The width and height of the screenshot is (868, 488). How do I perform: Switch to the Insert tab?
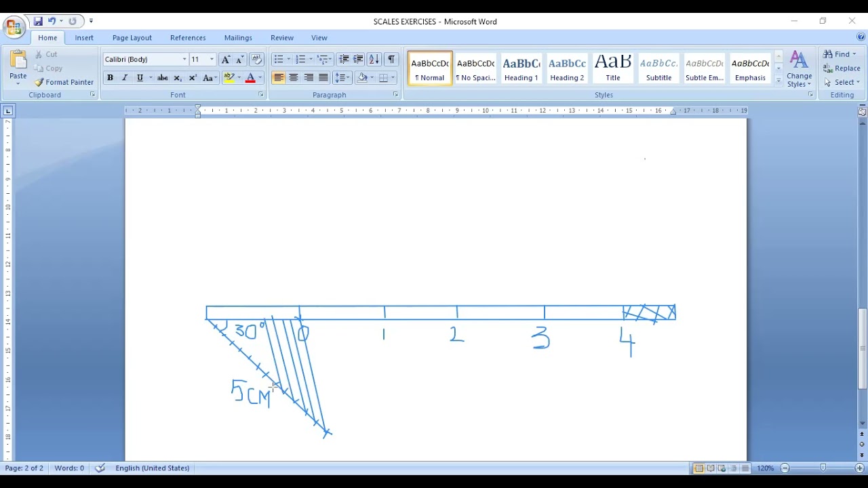(x=84, y=38)
